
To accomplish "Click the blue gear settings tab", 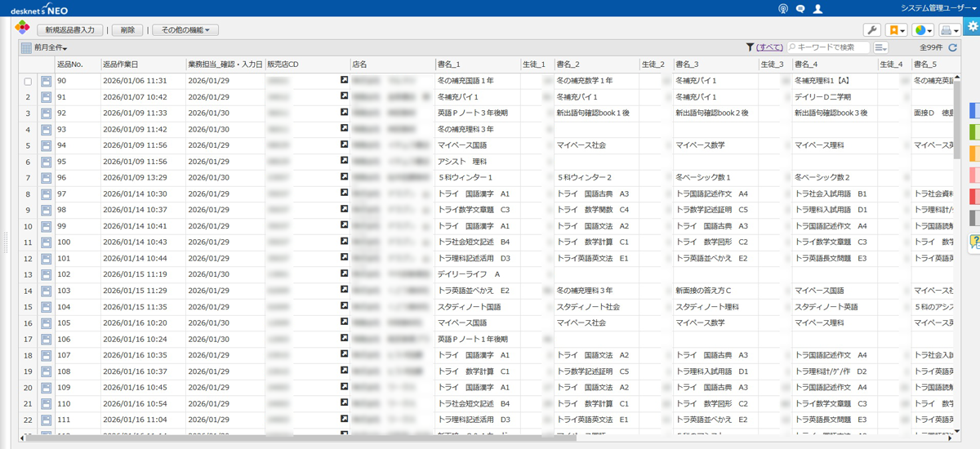I will (x=972, y=27).
